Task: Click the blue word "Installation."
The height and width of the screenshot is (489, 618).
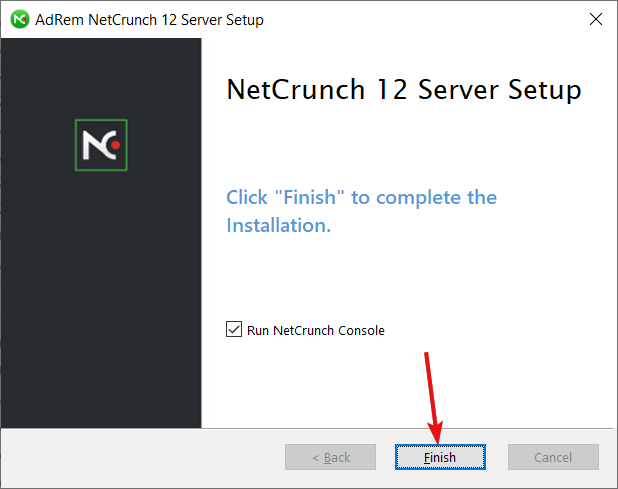Action: pyautogui.click(x=279, y=225)
